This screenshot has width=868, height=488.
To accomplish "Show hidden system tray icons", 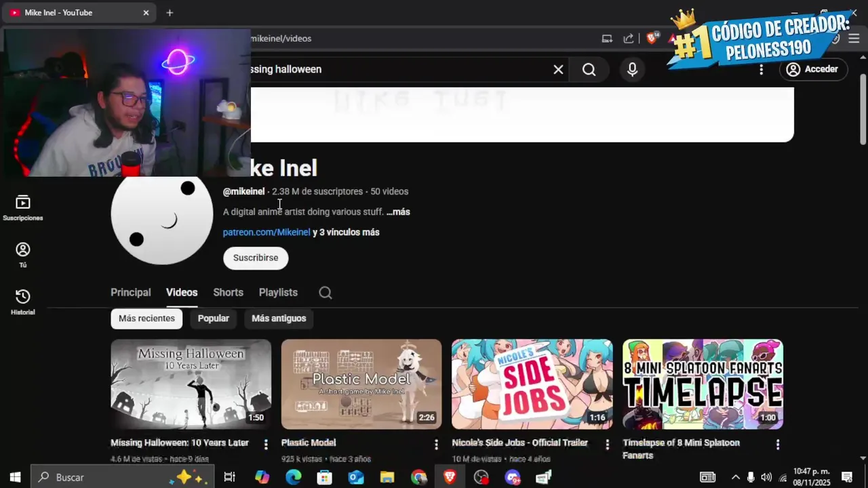I will pyautogui.click(x=735, y=477).
